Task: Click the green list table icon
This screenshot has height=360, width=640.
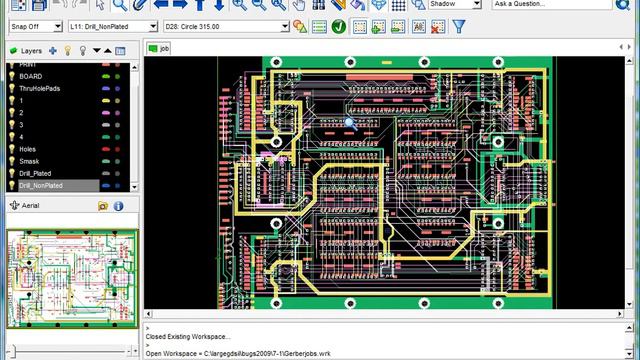Action: (x=319, y=27)
